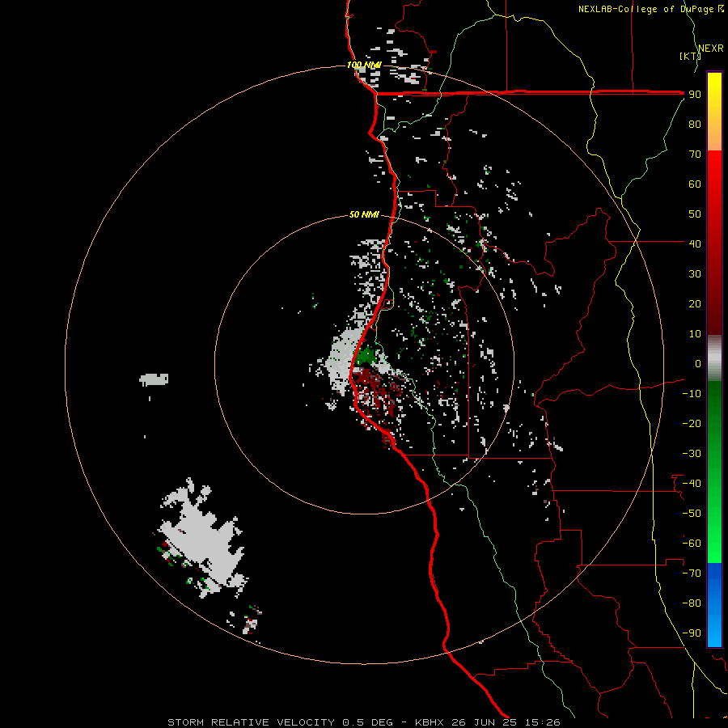
Task: Click the 40 value on velocity scale
Action: point(695,243)
